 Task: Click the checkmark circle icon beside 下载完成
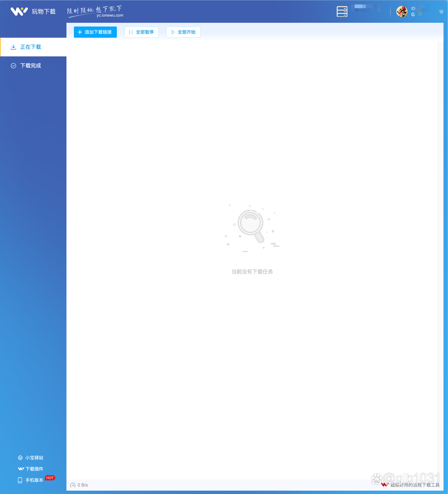pos(13,66)
